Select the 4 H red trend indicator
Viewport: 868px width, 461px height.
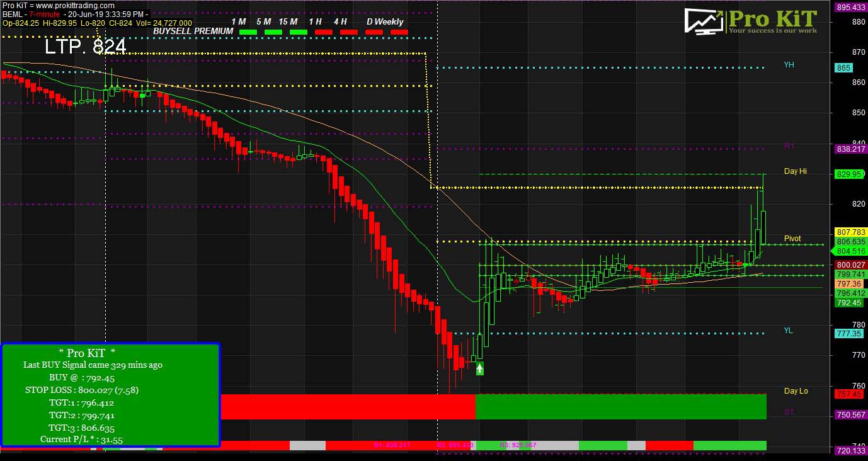click(x=348, y=31)
